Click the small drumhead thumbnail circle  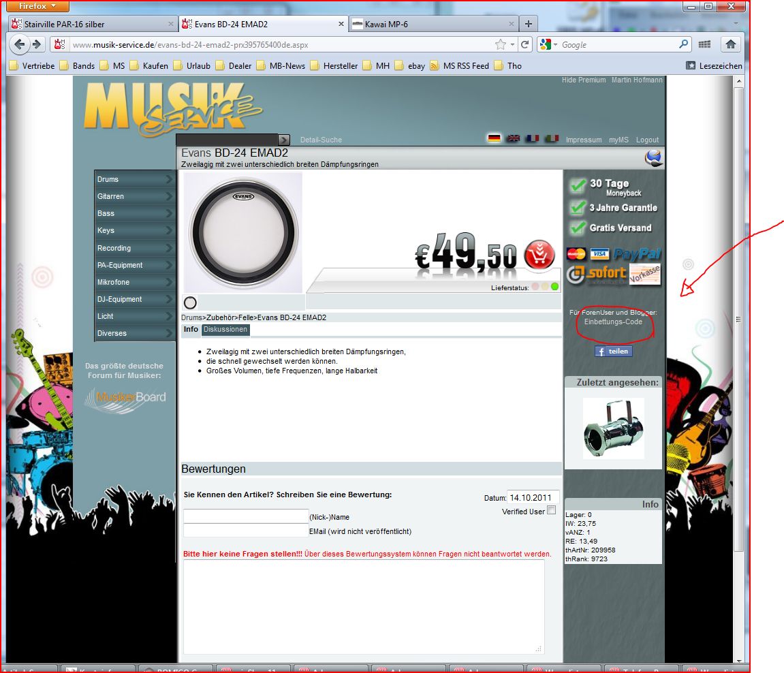coord(190,302)
